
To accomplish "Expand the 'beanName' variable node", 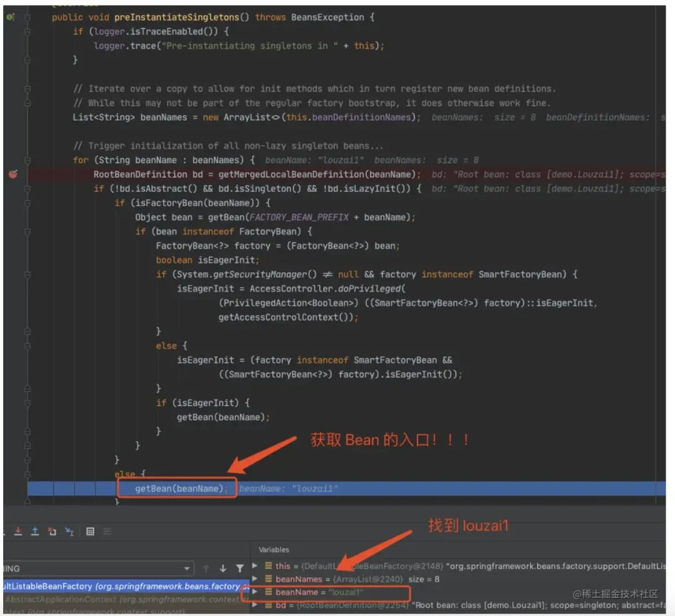I will [255, 592].
